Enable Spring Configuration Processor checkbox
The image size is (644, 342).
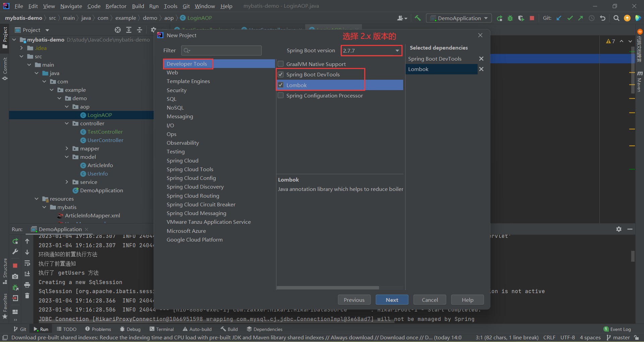click(x=281, y=95)
